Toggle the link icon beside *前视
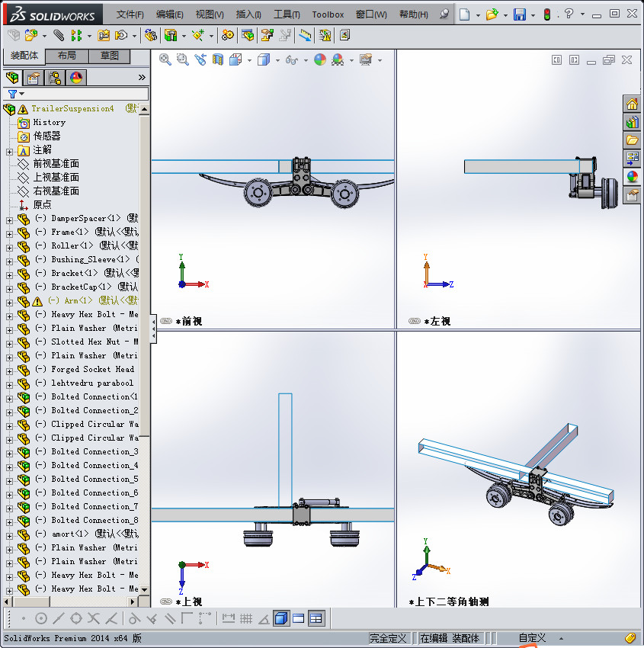644x648 pixels. [x=166, y=321]
